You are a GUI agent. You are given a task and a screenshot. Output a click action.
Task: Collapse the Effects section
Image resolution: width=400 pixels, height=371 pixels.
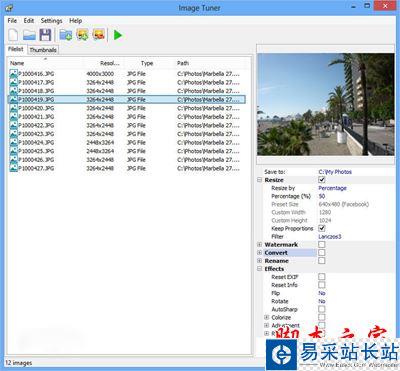pyautogui.click(x=259, y=269)
